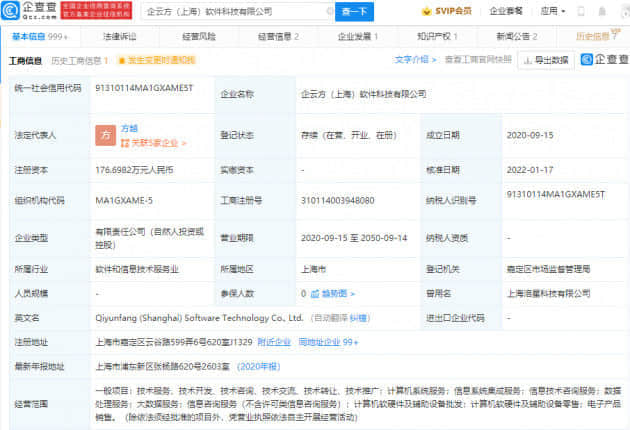Click the approval date 2022-01-17
630x430 pixels.
click(530, 170)
